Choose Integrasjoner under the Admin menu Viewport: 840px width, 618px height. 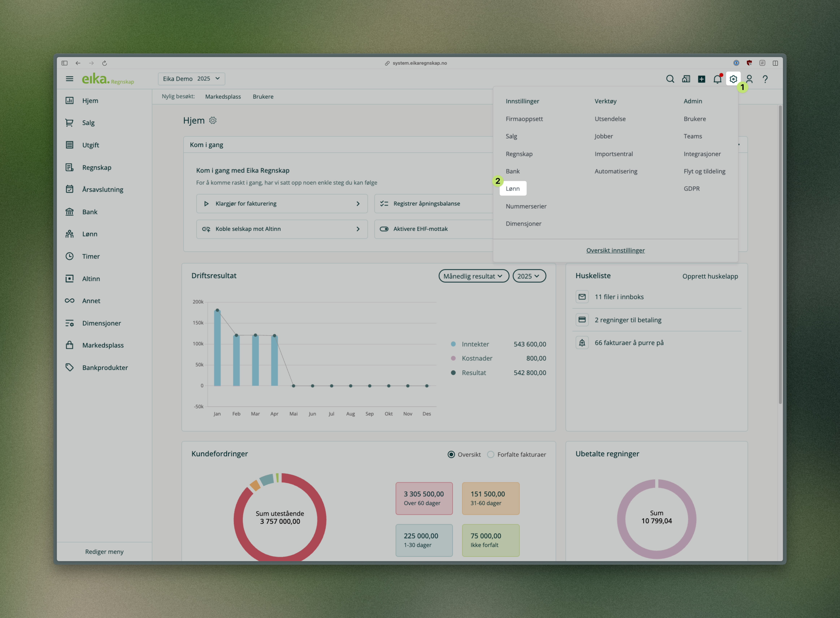(702, 154)
